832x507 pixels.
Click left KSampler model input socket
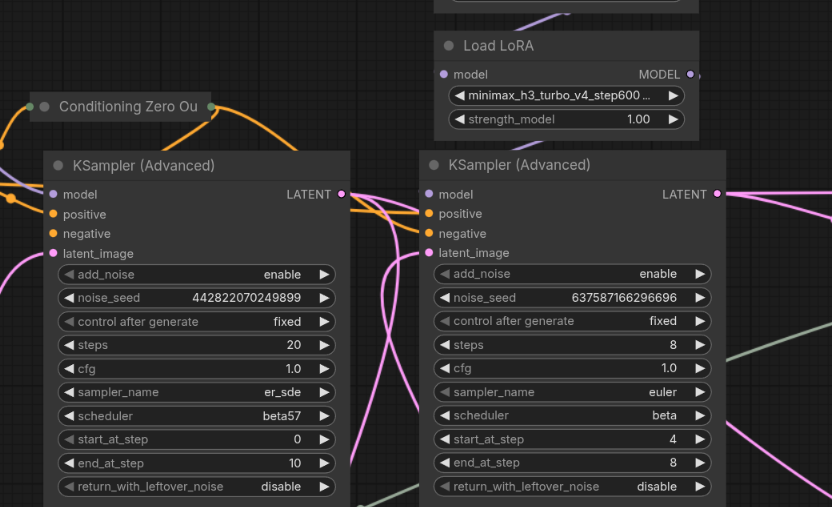(53, 194)
